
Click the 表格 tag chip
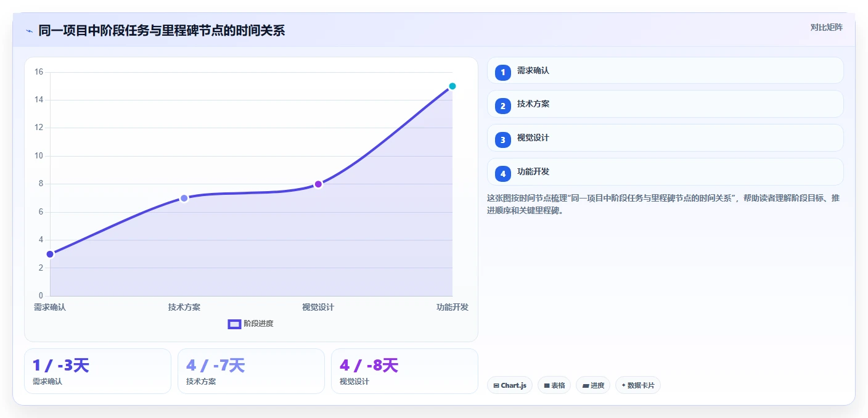554,385
